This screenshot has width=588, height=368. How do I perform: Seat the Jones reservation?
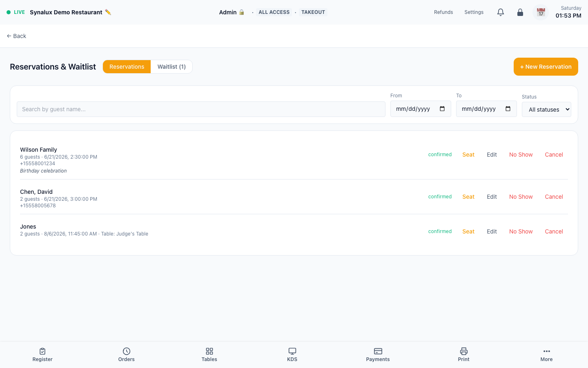click(x=468, y=231)
